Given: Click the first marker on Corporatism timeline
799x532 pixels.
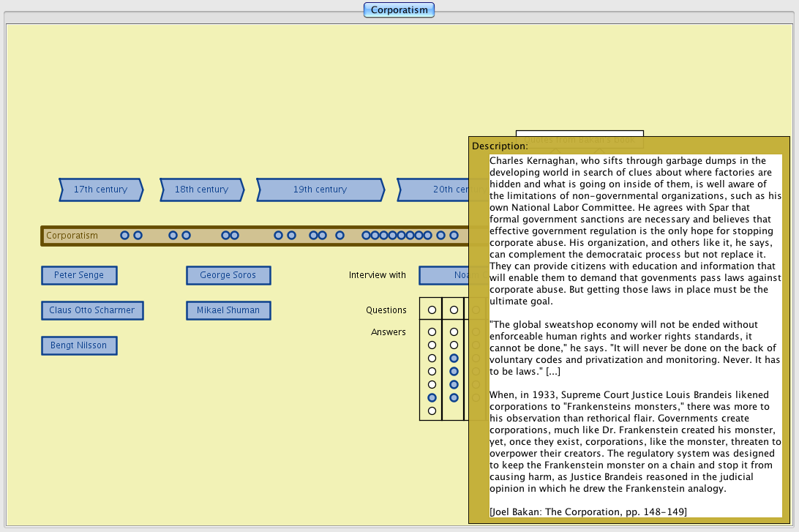Looking at the screenshot, I should (124, 236).
